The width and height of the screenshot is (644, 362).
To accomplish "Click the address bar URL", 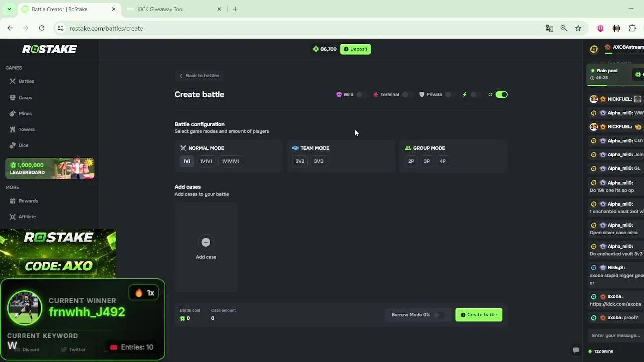I will tap(106, 28).
